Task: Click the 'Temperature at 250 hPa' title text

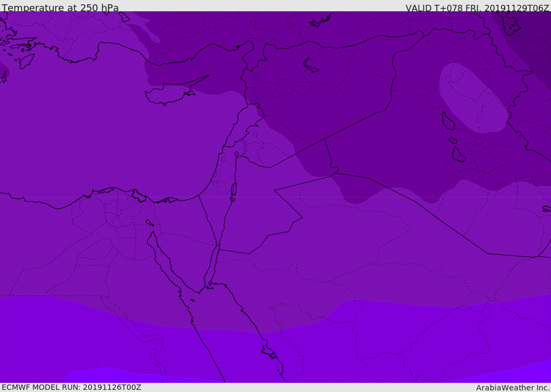Action: click(60, 8)
